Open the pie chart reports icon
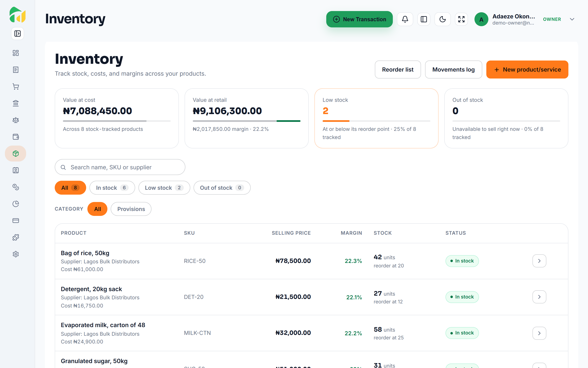588x368 pixels. click(x=16, y=204)
